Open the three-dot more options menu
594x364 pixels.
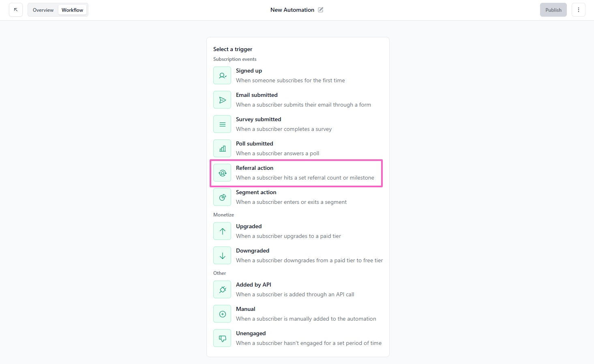(x=578, y=10)
